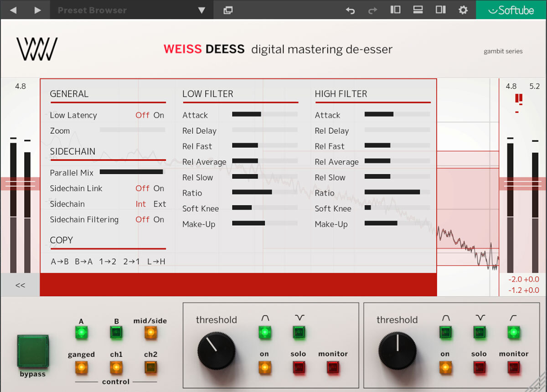Adjust Low Filter Rel Fast slider

click(x=265, y=145)
